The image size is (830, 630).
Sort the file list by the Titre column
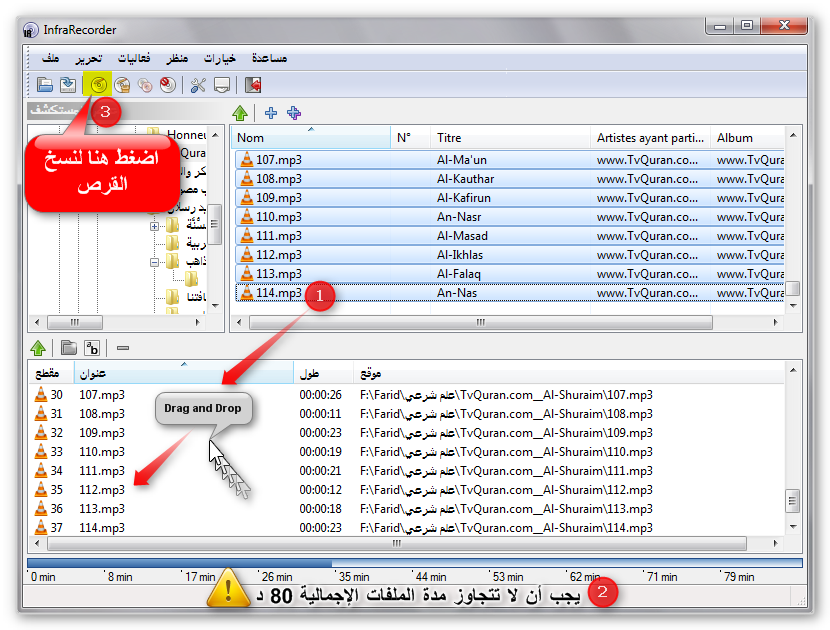pos(511,138)
